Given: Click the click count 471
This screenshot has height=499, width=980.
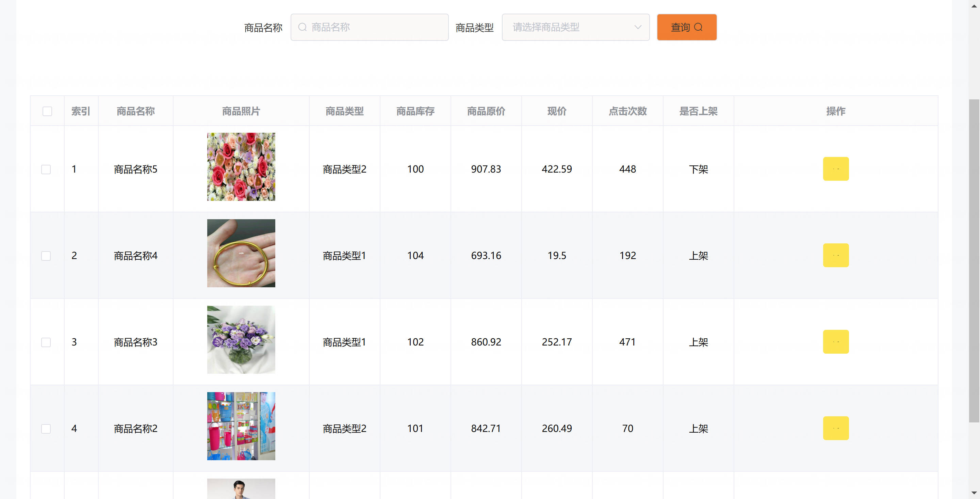Looking at the screenshot, I should tap(628, 342).
